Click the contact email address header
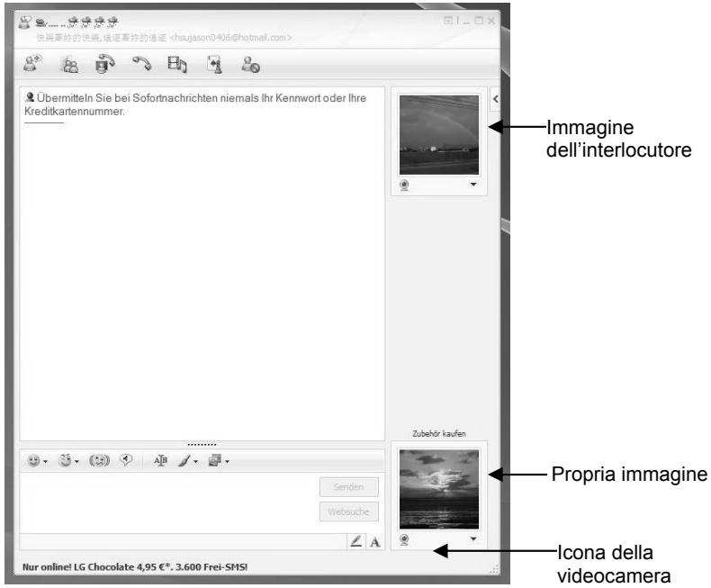The image size is (711, 588). [x=231, y=38]
